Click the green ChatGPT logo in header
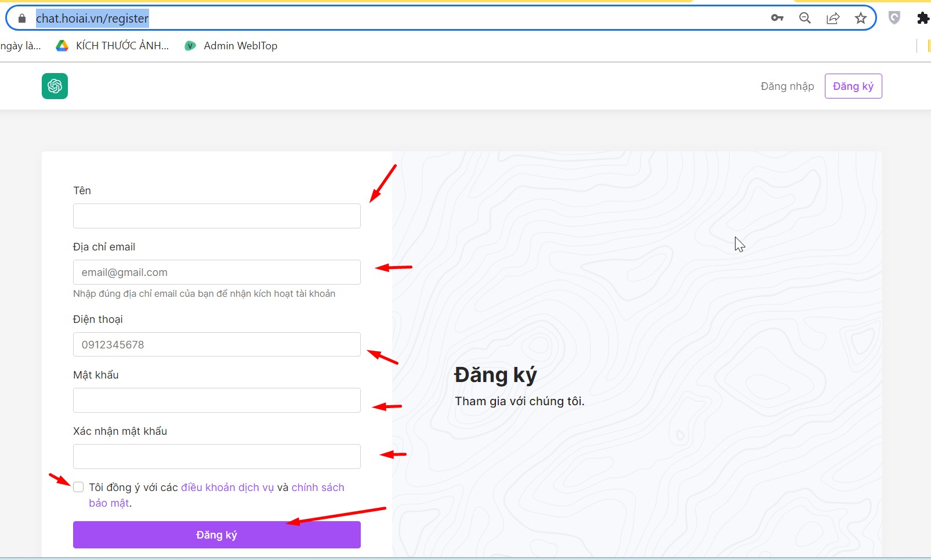Viewport: 931px width, 560px height. pyautogui.click(x=55, y=86)
